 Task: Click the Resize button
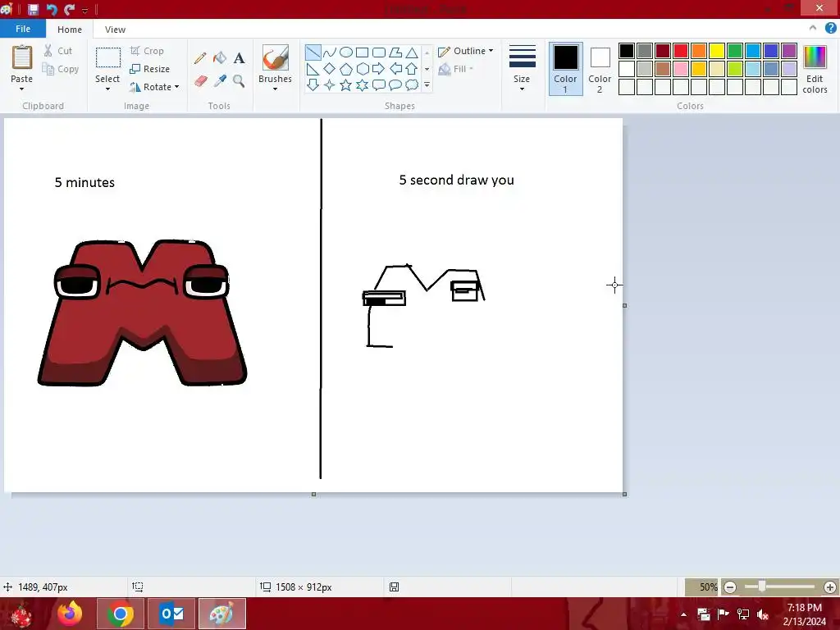(150, 69)
